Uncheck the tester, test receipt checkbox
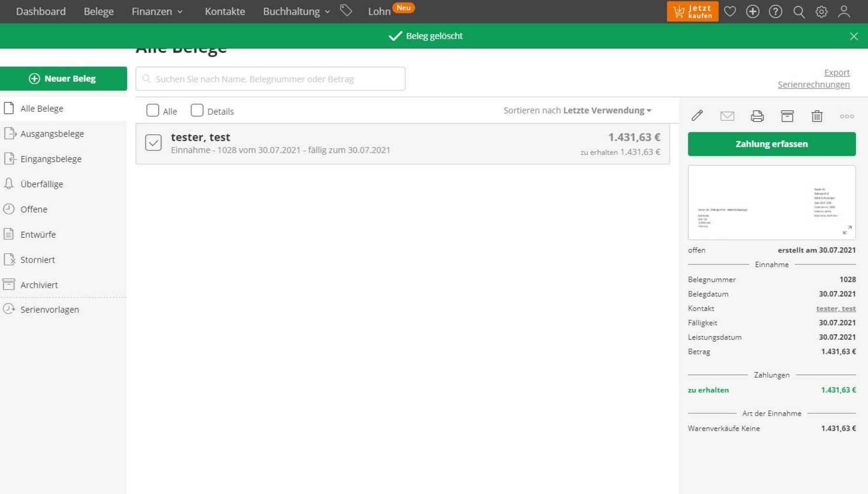This screenshot has width=868, height=494. coord(153,143)
